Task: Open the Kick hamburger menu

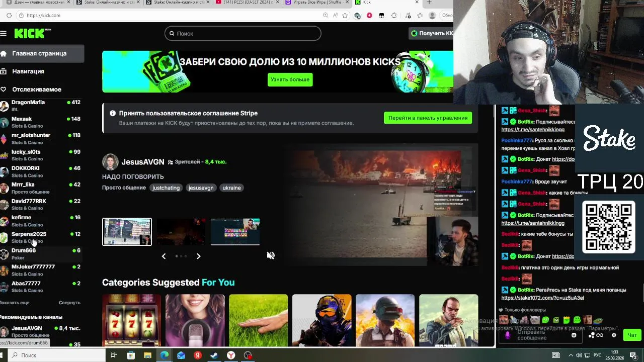Action: (x=4, y=33)
